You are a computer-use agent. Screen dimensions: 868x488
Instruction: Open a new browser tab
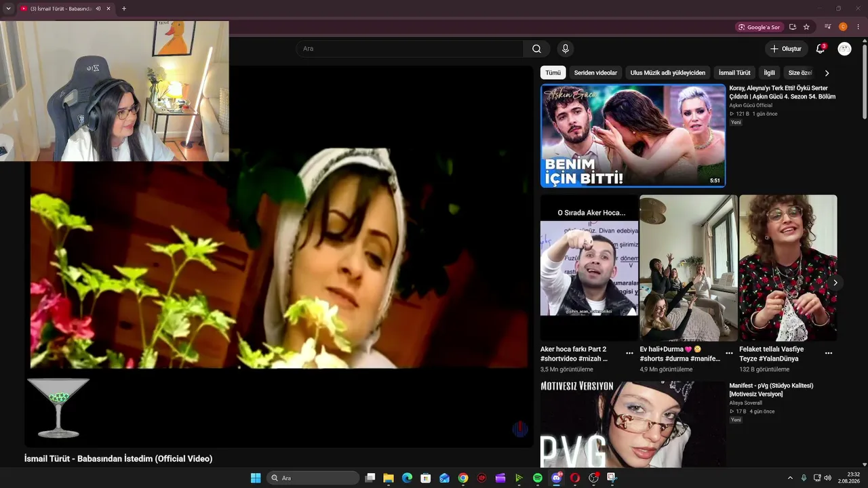(x=123, y=9)
